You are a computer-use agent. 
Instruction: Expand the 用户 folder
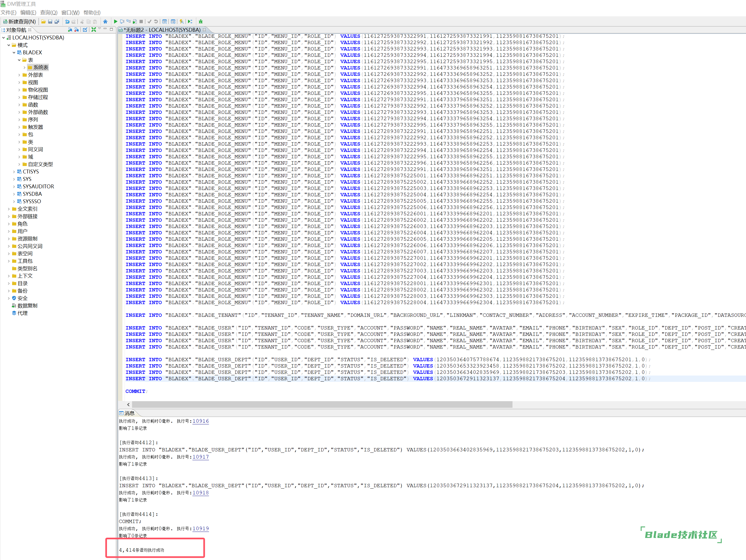pos(9,231)
